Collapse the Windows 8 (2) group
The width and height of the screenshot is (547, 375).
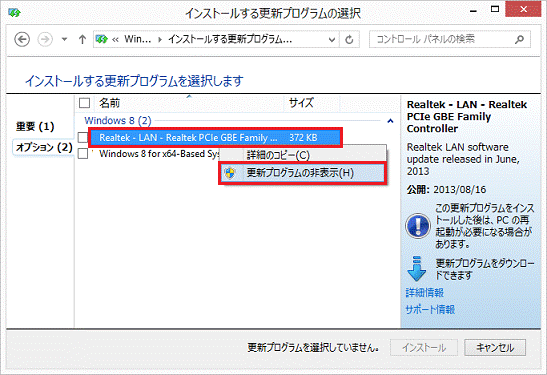[390, 121]
